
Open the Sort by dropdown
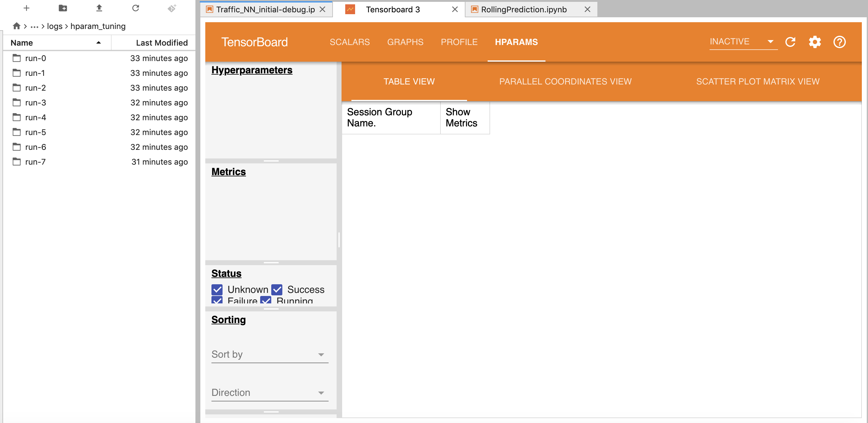pos(321,354)
